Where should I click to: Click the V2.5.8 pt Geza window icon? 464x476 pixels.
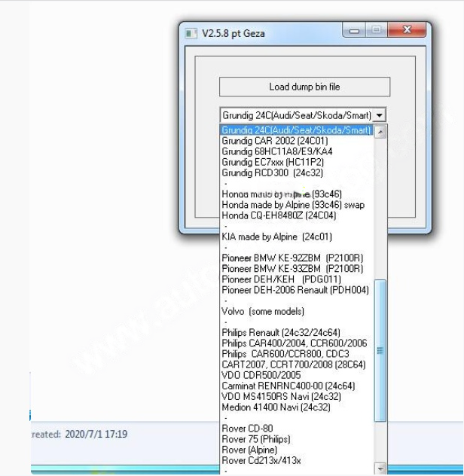(191, 33)
